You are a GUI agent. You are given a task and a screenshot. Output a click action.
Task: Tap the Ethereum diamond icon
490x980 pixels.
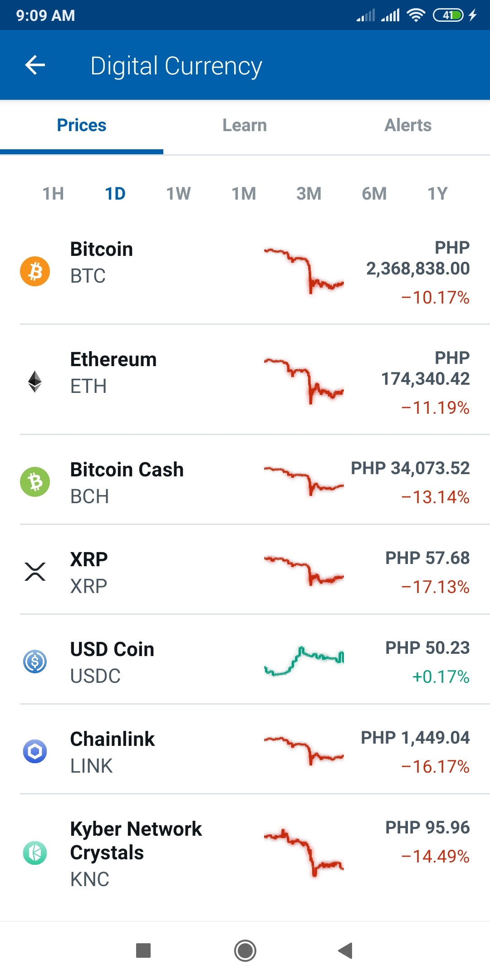pyautogui.click(x=35, y=382)
